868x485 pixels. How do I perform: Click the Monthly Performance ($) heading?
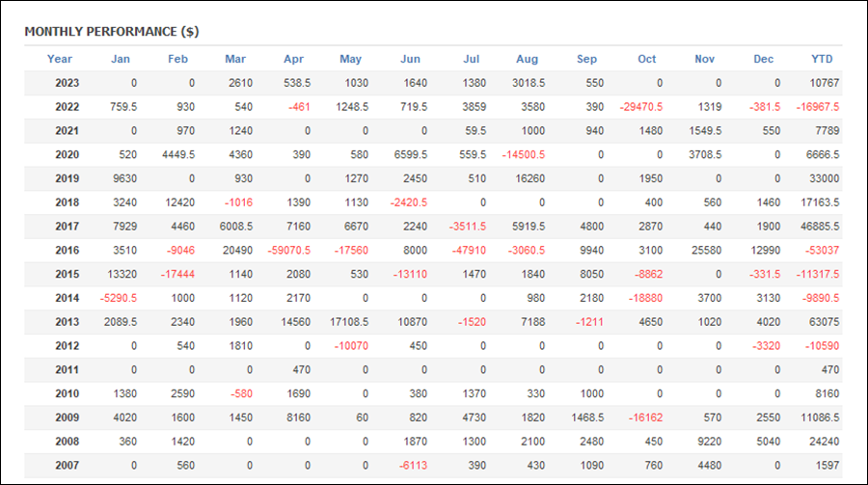pyautogui.click(x=112, y=32)
